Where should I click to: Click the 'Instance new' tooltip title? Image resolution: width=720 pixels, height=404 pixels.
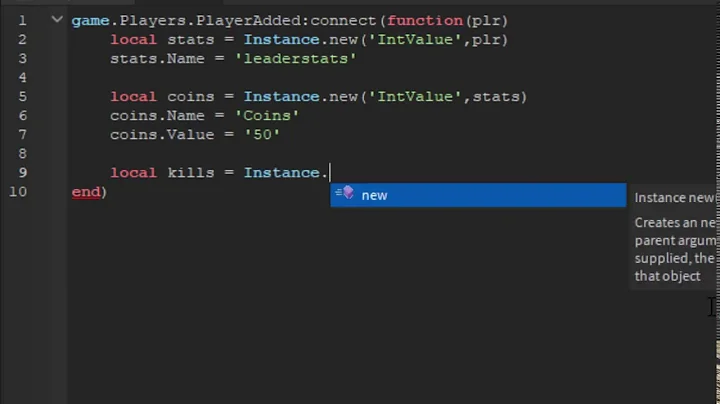[x=674, y=198]
